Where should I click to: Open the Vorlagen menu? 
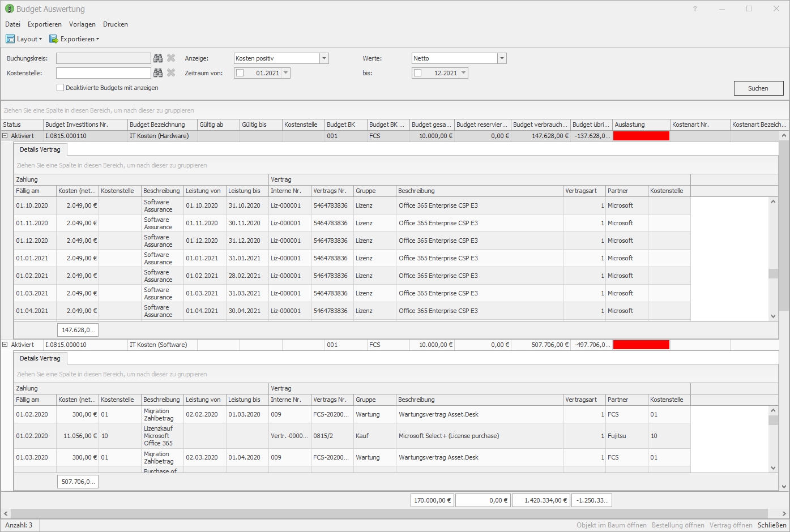[82, 24]
